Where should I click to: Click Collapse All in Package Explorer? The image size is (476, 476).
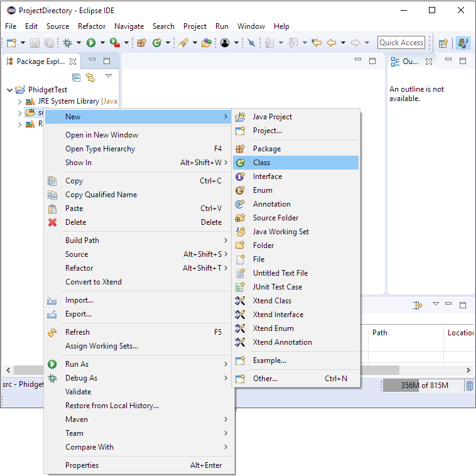pyautogui.click(x=76, y=78)
